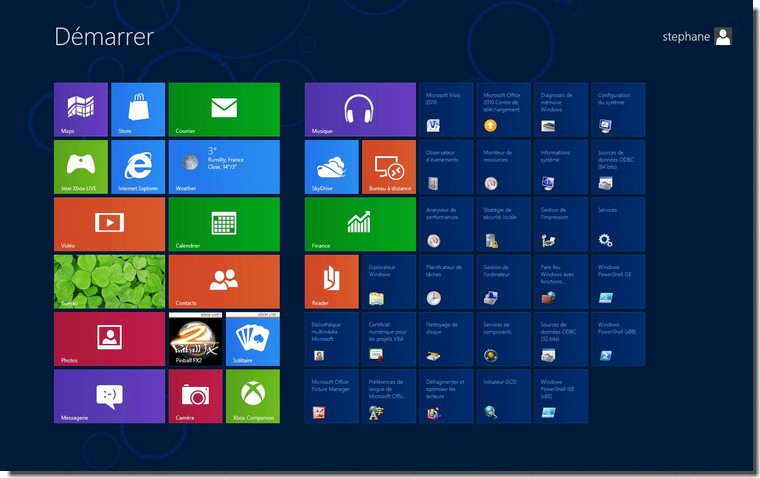Open Sources de données ODBC (32 bits)
760x478 pixels.
pyautogui.click(x=561, y=339)
